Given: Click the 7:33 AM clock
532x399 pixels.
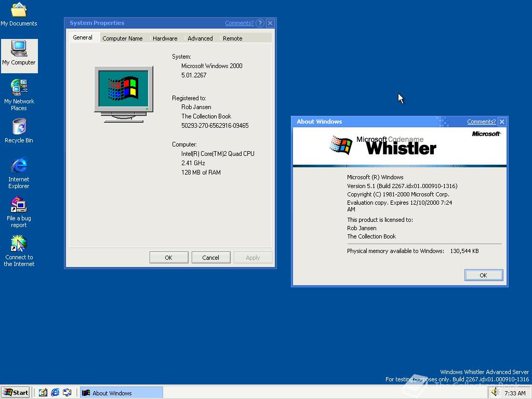Looking at the screenshot, I should pos(515,393).
